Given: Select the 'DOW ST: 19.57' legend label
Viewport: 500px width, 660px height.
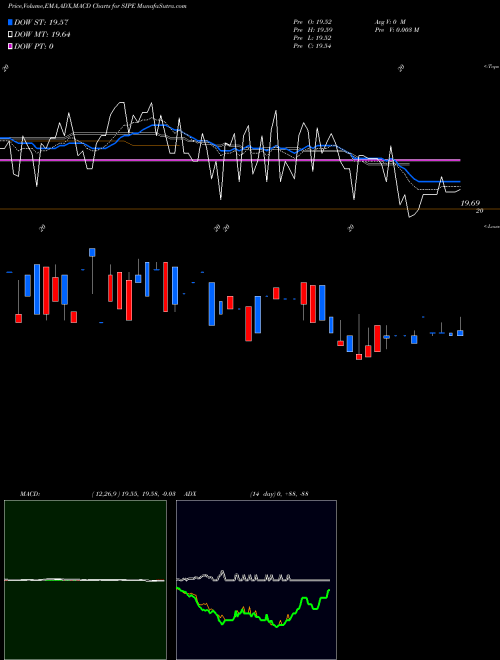Looking at the screenshot, I should 41,22.
